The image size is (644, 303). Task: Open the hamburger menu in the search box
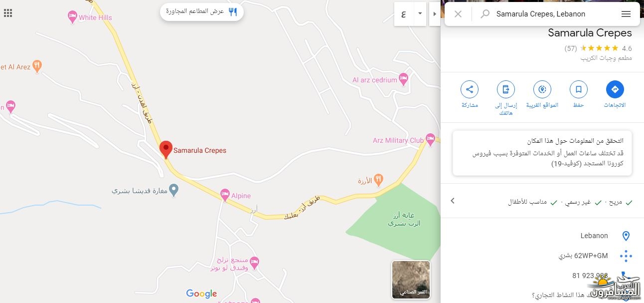tap(626, 14)
